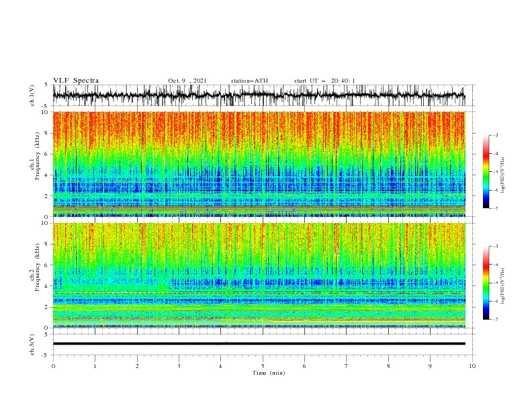The image size is (532, 411).
Task: Click the ch.2 spectrogram color scale bar
Action: click(486, 283)
